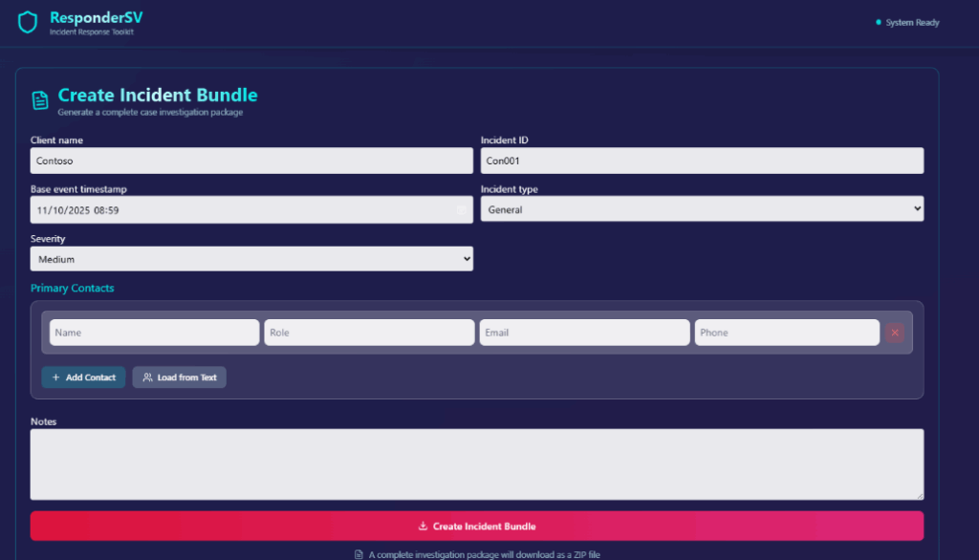The image size is (979, 560).
Task: Click the Client name field containing Contoso
Action: pos(251,161)
